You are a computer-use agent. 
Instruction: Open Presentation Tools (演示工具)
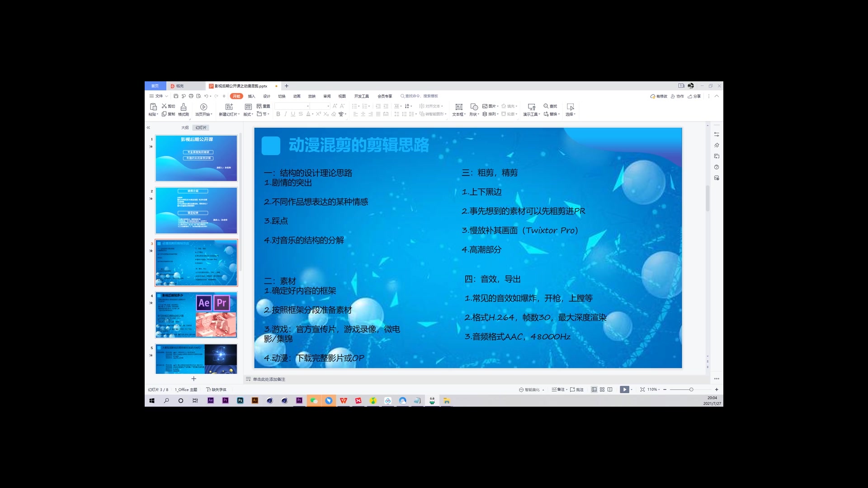(x=532, y=109)
